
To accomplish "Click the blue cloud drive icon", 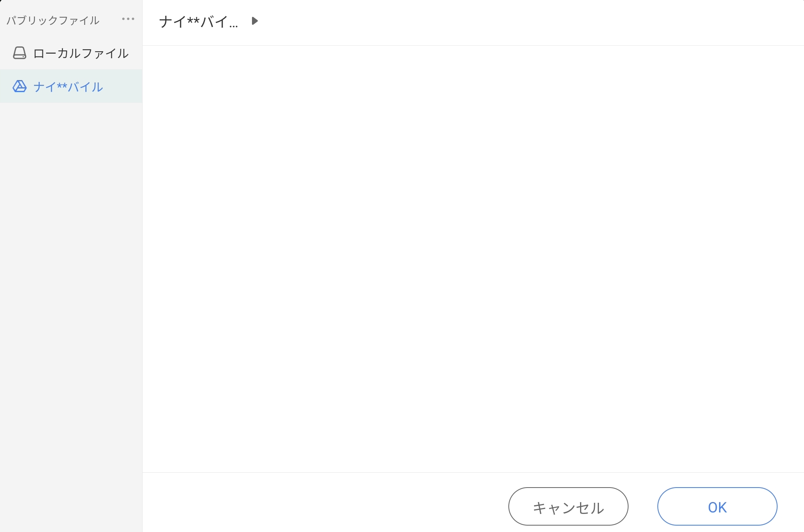I will click(x=20, y=86).
